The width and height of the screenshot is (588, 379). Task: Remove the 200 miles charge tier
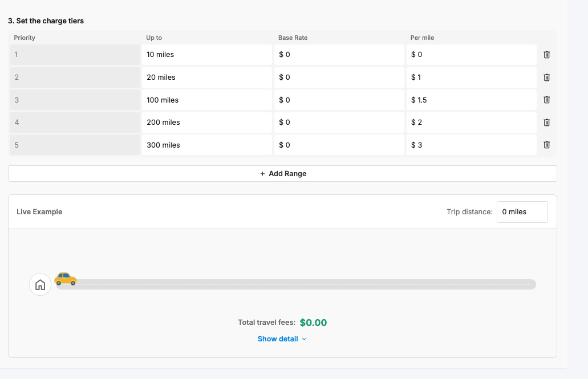[546, 123]
